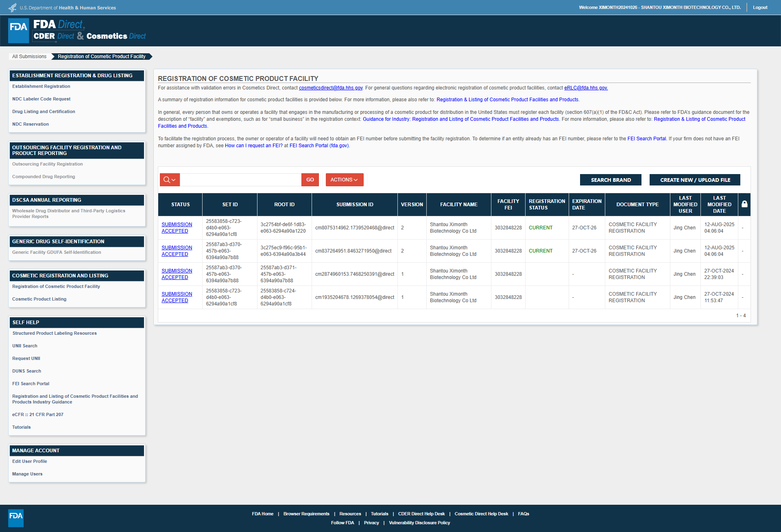Screen dimensions: 781x532
Task: Open FEI Search Portal sidebar link
Action: [x=31, y=384]
